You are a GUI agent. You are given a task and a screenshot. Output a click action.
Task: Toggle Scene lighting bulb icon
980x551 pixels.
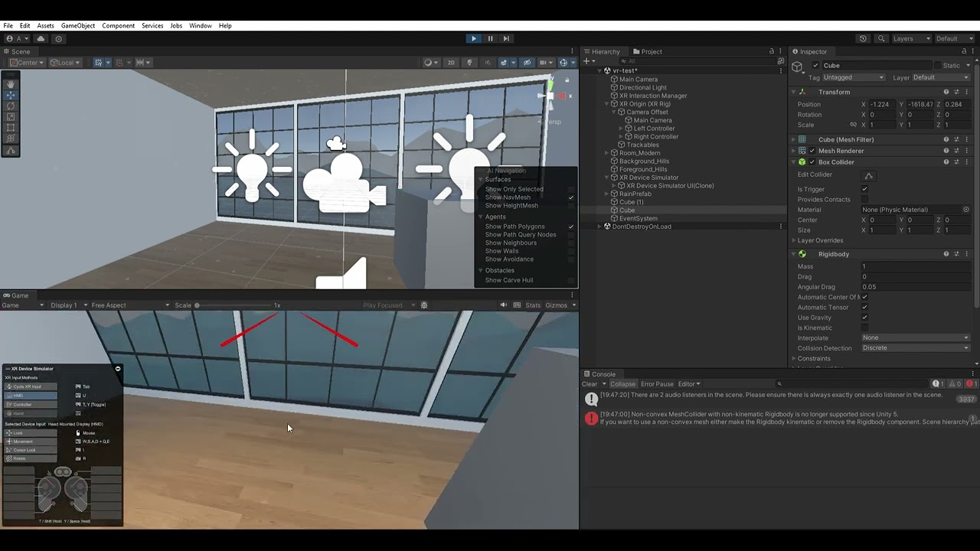pos(469,63)
